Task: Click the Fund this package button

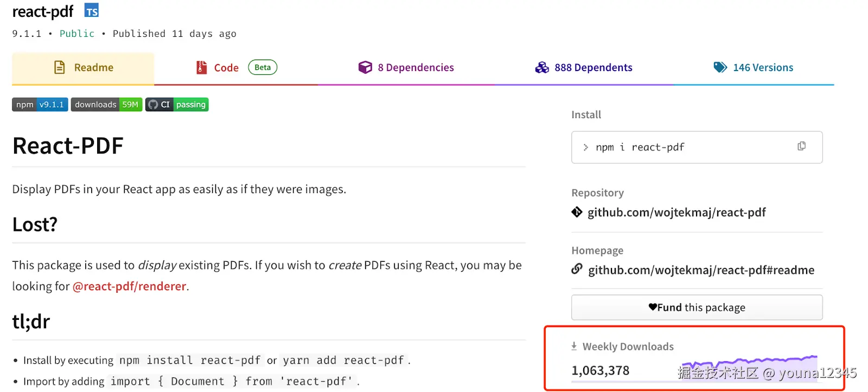Action: (697, 307)
